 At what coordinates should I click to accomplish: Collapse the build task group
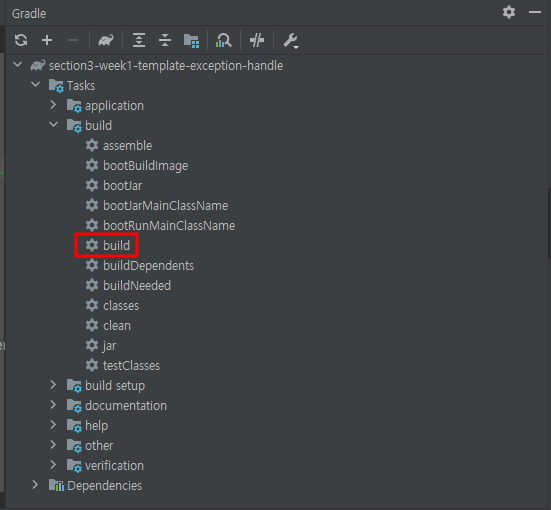(x=53, y=124)
